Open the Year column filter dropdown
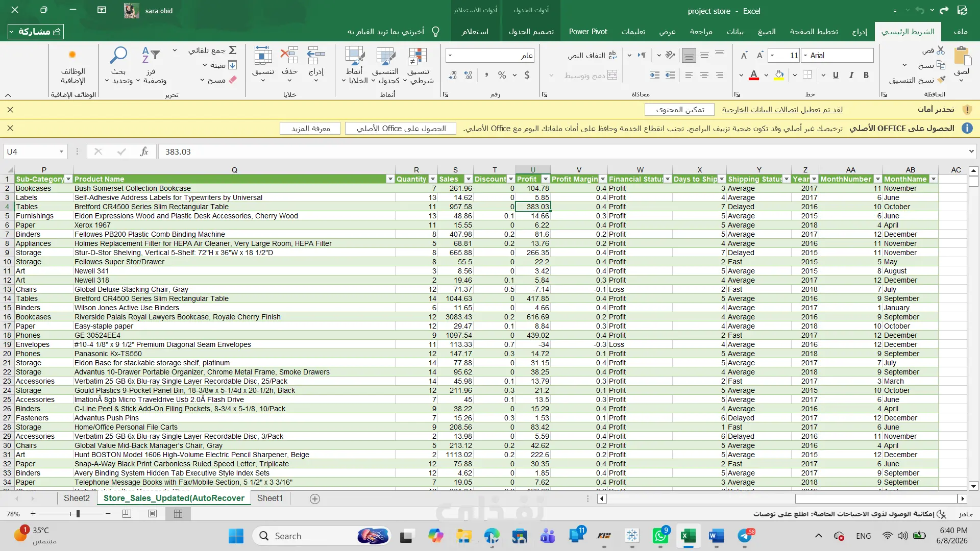 (x=814, y=179)
